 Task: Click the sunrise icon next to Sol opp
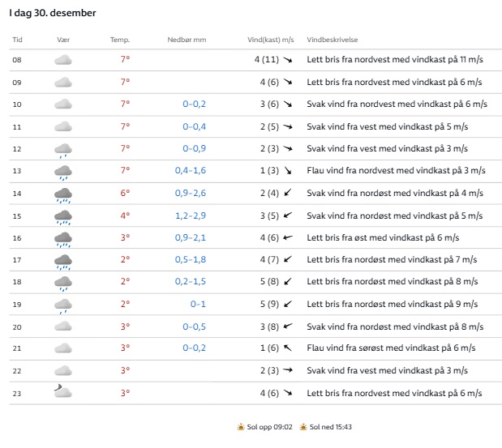pos(241,427)
